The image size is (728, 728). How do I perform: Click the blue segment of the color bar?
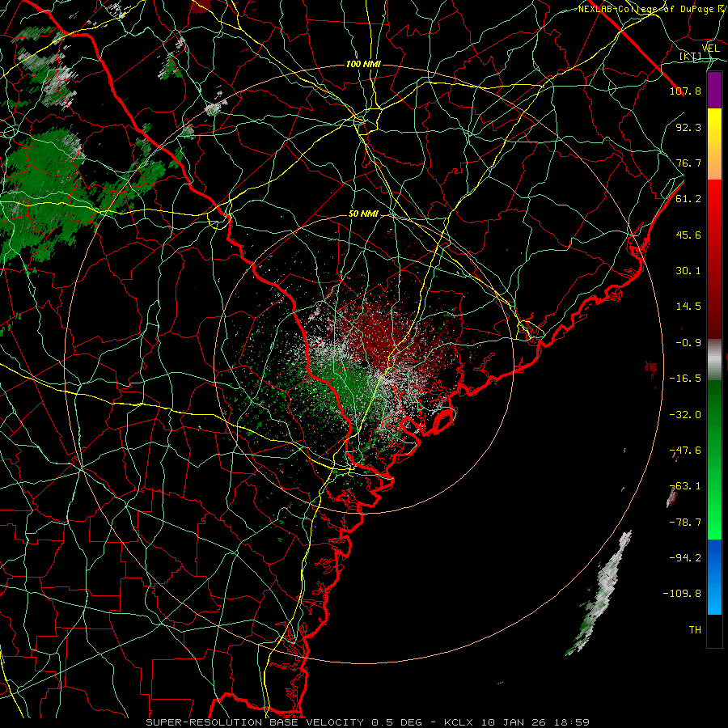(714, 577)
